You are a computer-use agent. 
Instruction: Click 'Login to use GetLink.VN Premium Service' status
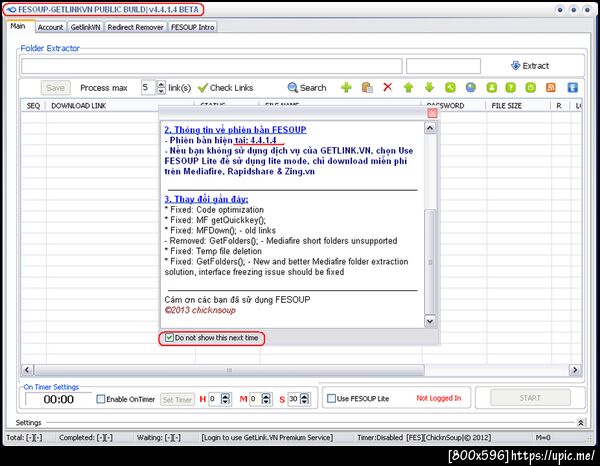coord(267,437)
